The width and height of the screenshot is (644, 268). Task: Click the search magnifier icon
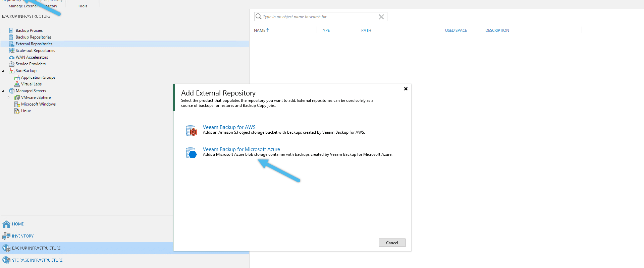(258, 16)
